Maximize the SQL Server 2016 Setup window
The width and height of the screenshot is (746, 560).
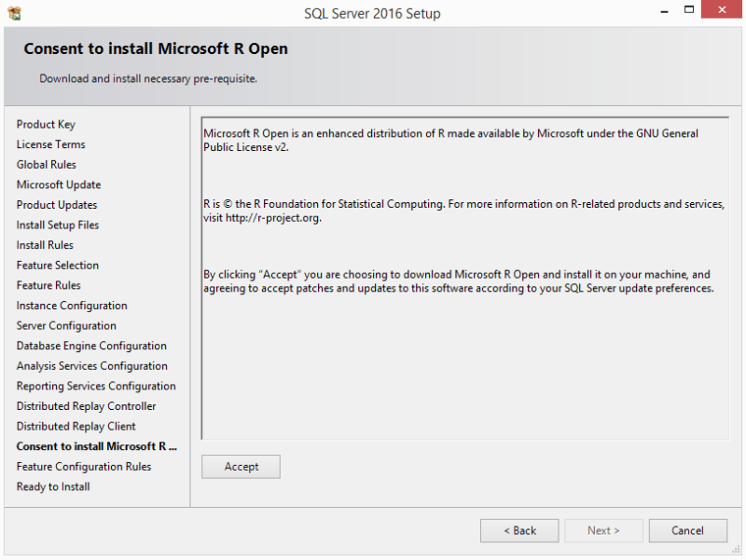[x=689, y=10]
